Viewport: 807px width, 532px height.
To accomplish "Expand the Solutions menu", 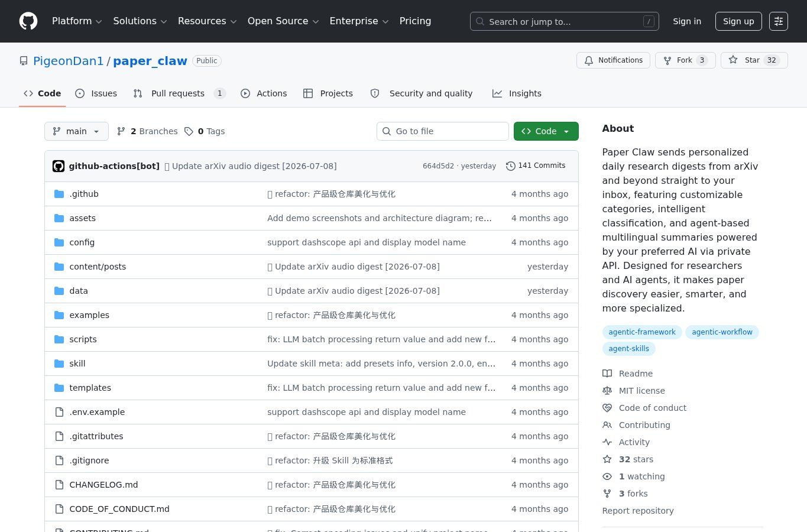I will 140,21.
